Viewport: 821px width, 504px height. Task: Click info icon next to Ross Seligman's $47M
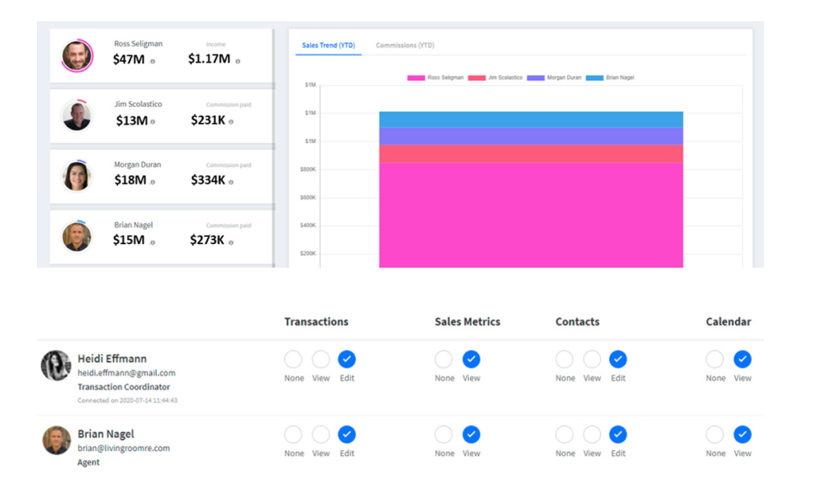tap(153, 61)
